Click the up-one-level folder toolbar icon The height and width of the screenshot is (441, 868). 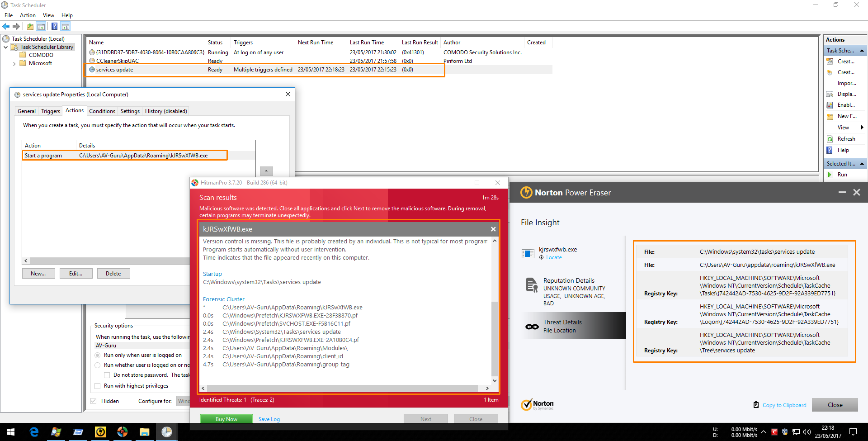click(x=30, y=26)
